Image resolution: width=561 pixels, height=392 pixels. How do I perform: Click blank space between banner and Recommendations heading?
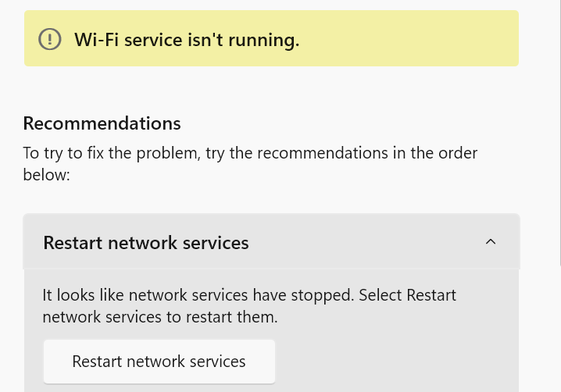[271, 90]
